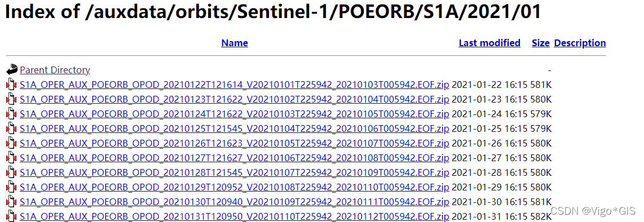Download the POEORB file starting V20210110T225942
The height and width of the screenshot is (222, 644).
pyautogui.click(x=235, y=217)
